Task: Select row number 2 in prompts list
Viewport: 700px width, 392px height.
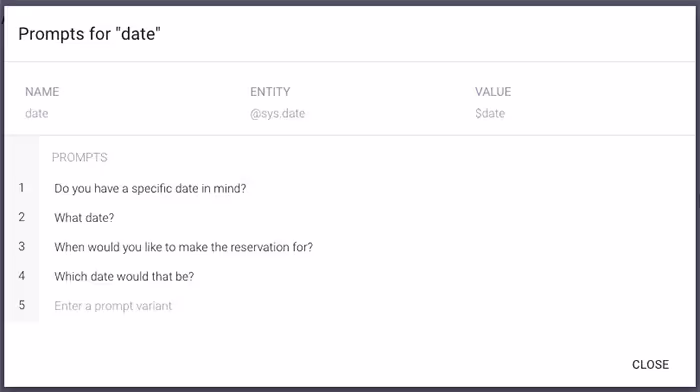Action: point(21,217)
